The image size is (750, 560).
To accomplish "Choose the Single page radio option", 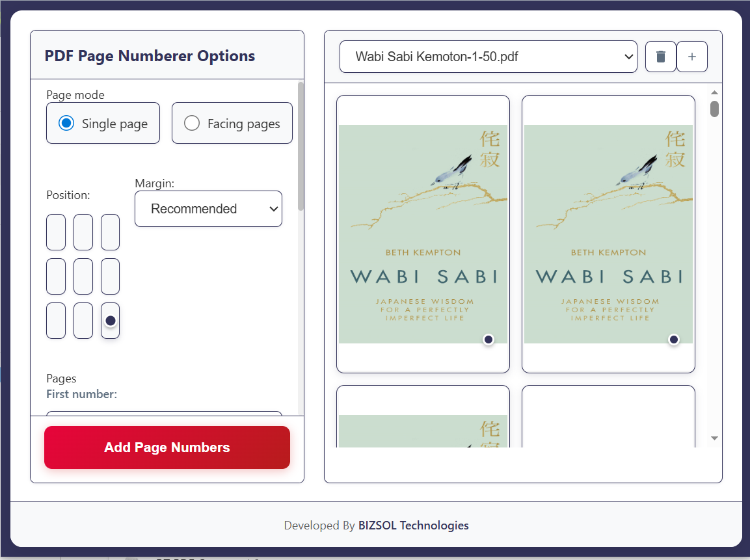I will pos(67,124).
